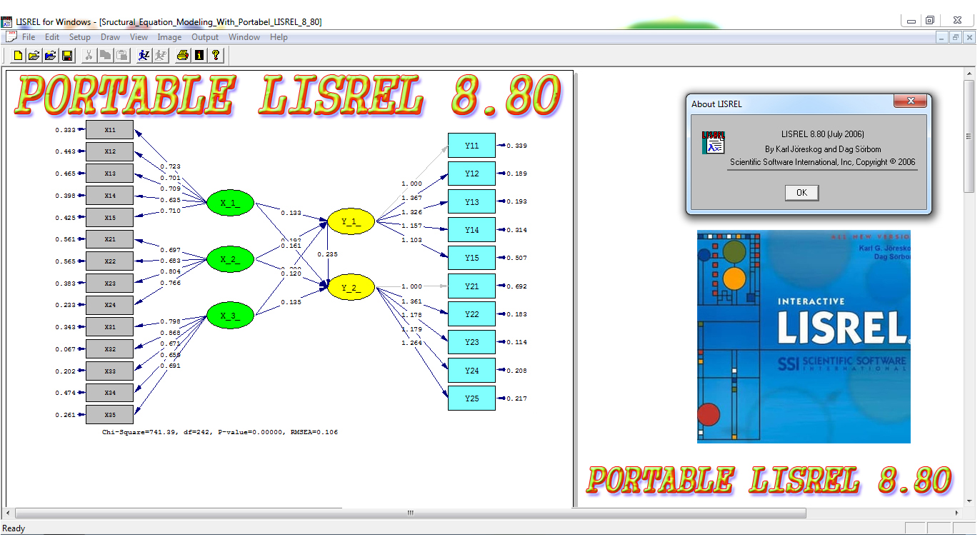Click the 0.067 error variance beside X32
This screenshot has width=980, height=557.
point(65,349)
